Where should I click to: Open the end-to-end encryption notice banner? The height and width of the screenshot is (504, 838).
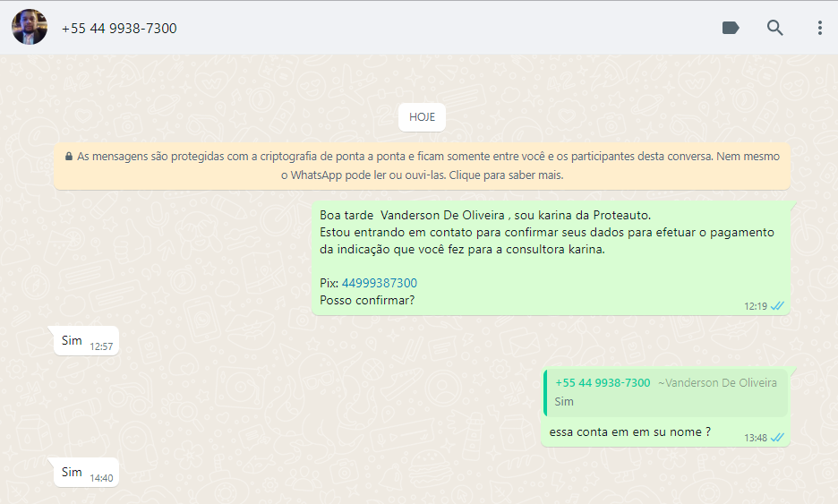click(x=422, y=166)
